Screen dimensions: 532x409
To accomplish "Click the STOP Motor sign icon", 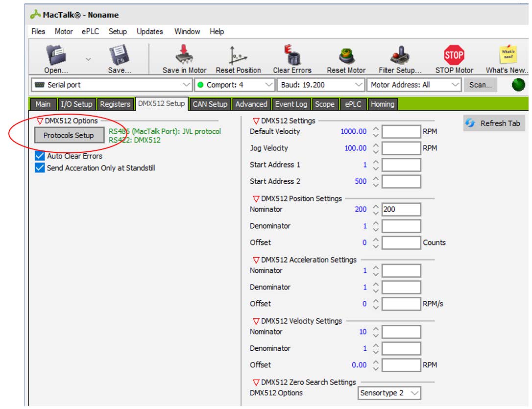I will 454,55.
